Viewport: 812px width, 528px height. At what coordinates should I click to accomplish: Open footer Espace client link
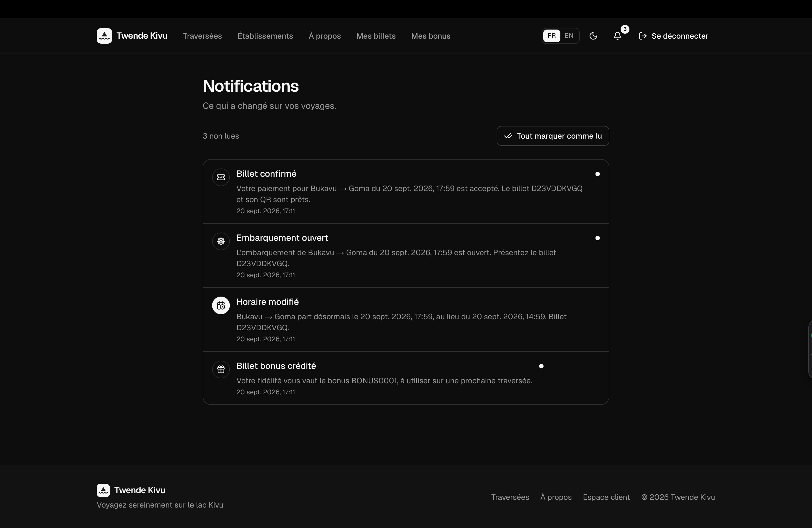pos(606,497)
